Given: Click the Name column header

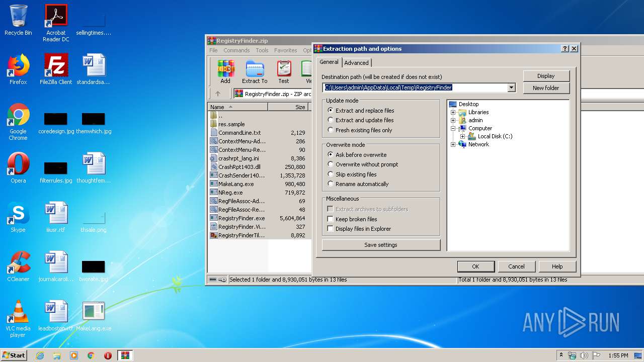Looking at the screenshot, I should 237,107.
